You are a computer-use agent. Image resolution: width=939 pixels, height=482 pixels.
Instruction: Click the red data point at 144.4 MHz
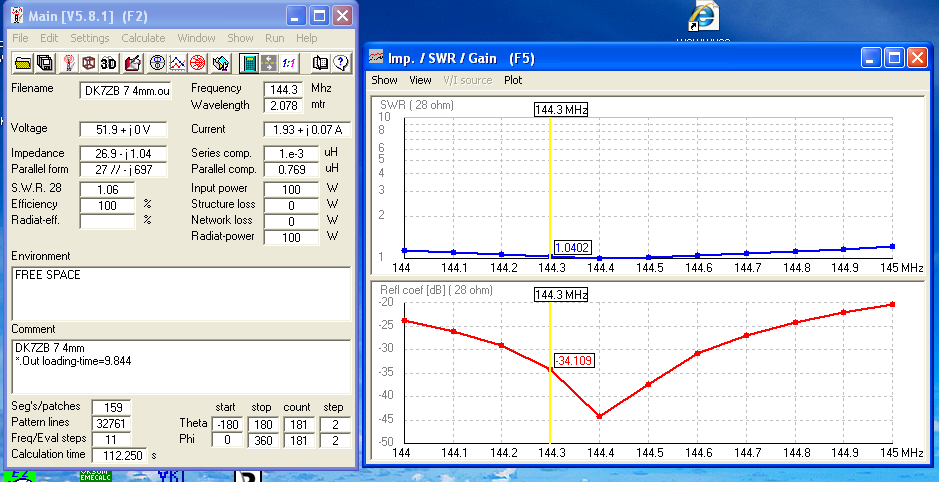point(599,416)
